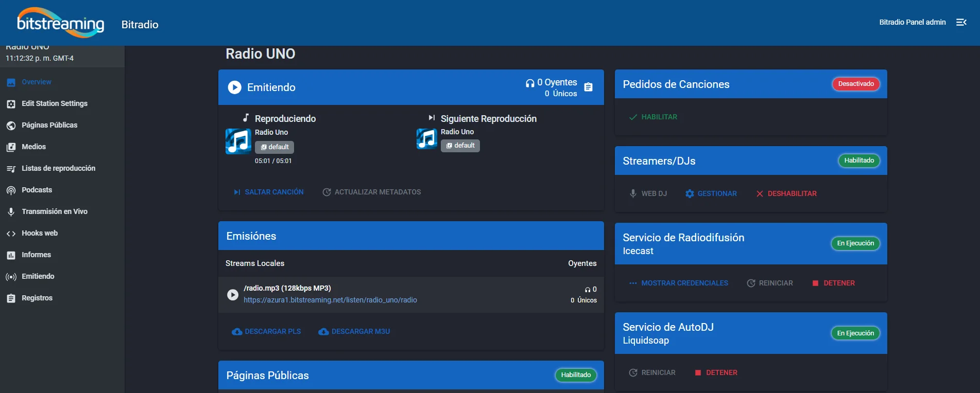Stop the Icecast broadcasting service
Screen dimensions: 980x393
point(833,283)
